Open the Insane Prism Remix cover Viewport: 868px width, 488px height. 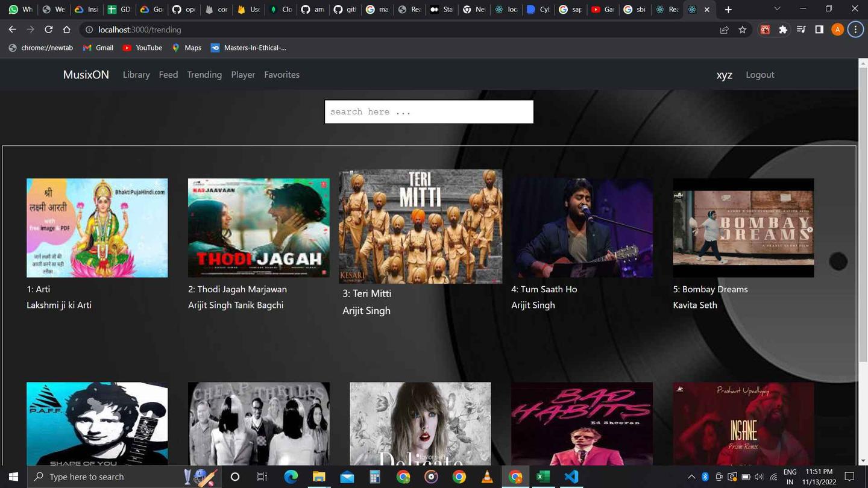pos(743,424)
